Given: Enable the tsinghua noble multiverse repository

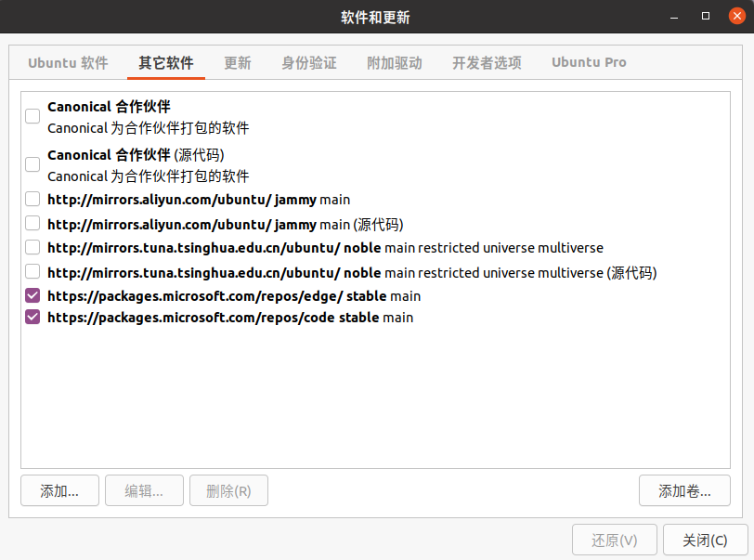Looking at the screenshot, I should coord(32,247).
